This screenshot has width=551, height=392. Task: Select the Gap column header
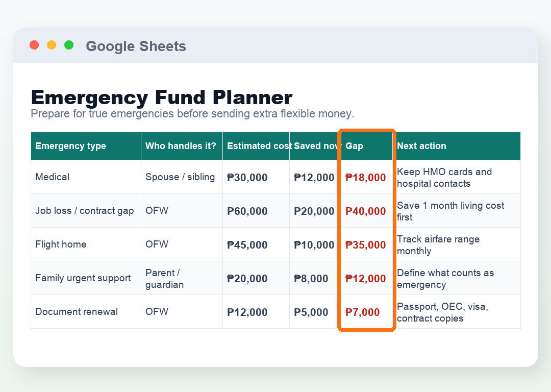tap(367, 146)
